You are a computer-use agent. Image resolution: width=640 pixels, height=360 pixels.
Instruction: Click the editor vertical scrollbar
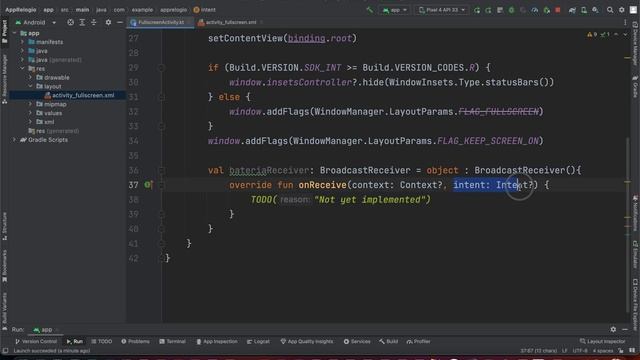pos(627,224)
